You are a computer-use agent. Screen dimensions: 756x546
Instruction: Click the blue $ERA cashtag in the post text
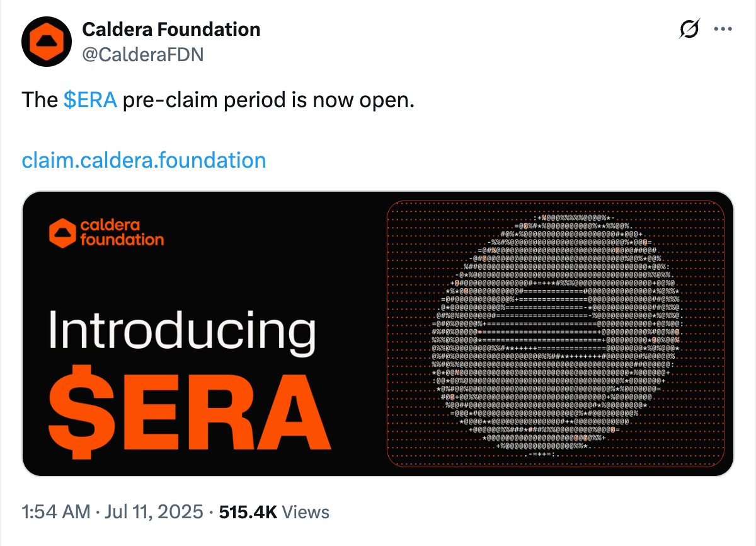click(90, 100)
